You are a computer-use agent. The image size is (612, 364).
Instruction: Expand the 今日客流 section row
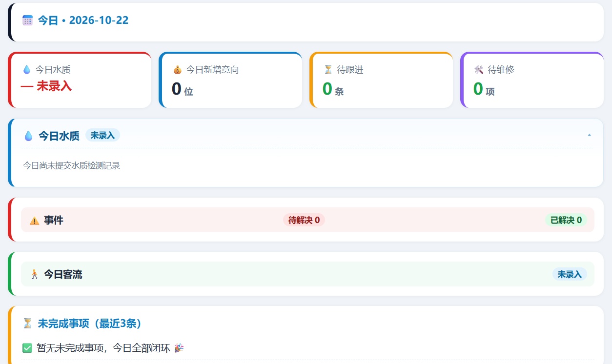click(x=307, y=274)
